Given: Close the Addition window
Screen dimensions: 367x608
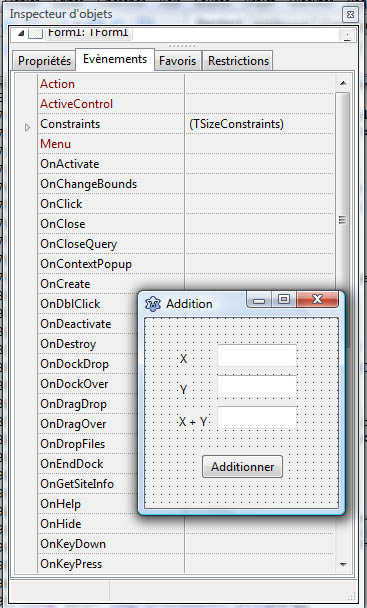Looking at the screenshot, I should (x=317, y=299).
